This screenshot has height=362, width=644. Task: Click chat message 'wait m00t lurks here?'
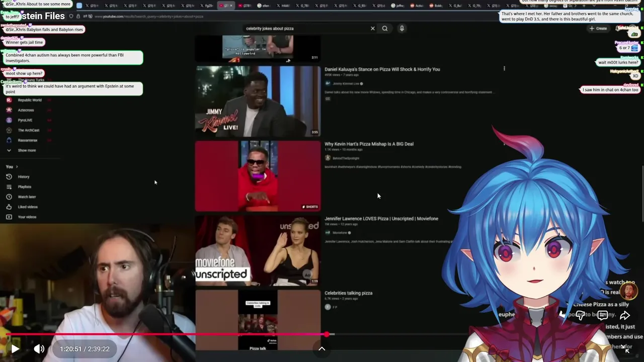point(617,62)
